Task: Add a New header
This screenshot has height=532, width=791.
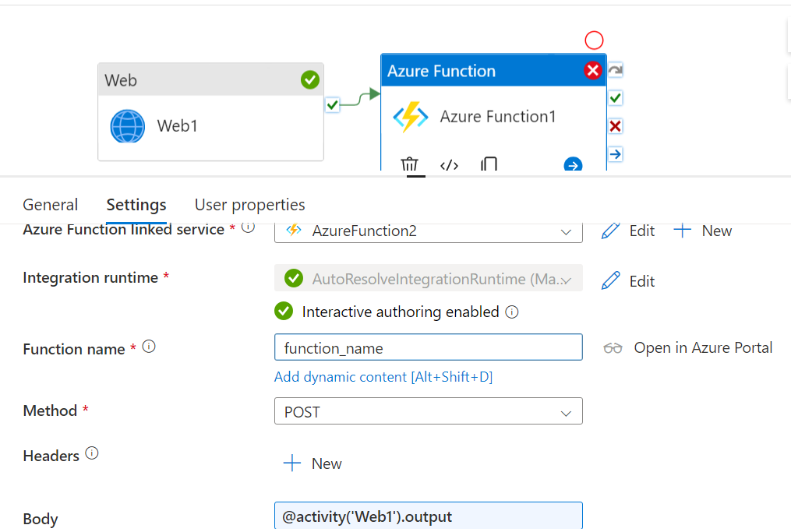Action: (313, 463)
